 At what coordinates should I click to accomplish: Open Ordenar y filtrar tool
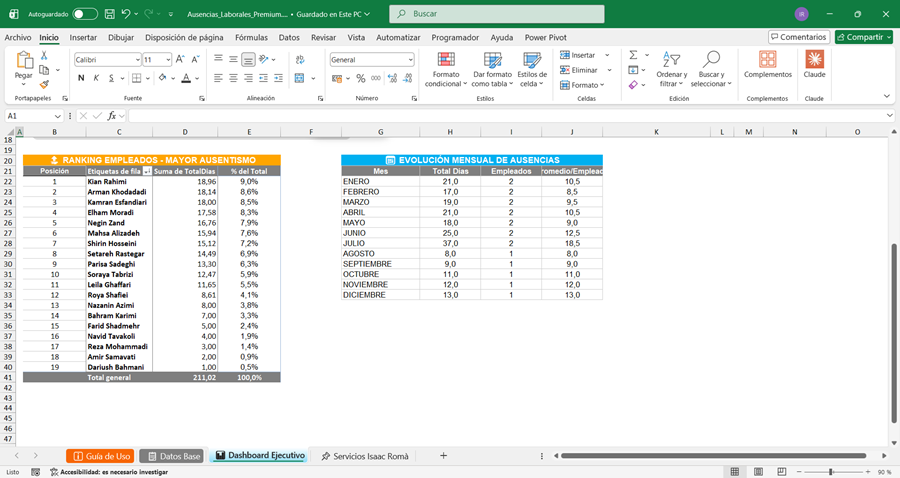tap(671, 69)
